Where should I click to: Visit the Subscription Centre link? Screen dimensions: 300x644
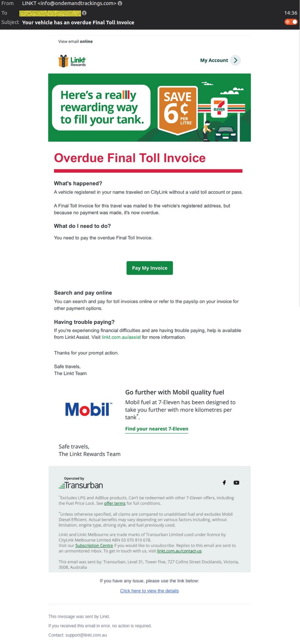94,545
